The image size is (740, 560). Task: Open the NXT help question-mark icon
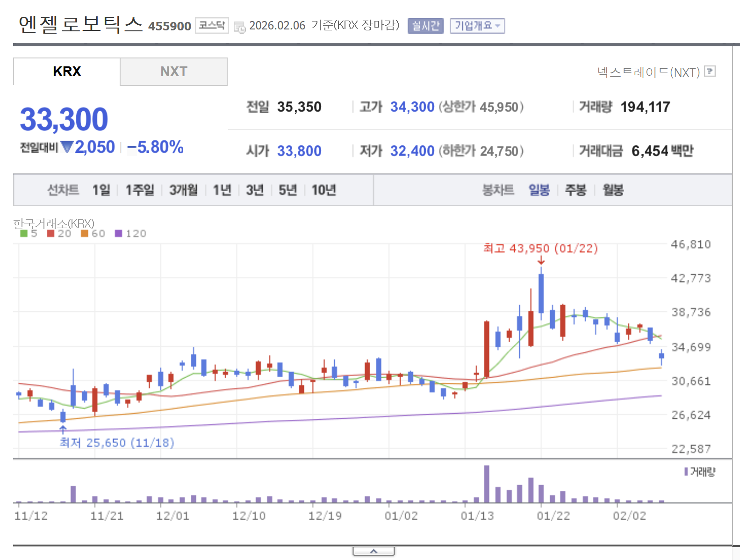(710, 72)
